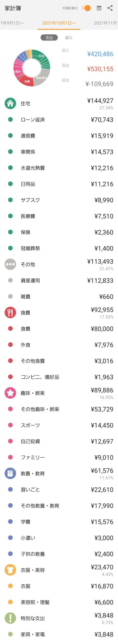The height and width of the screenshot is (644, 118).
Task: Open the green 住宅 house category icon
Action: click(10, 103)
